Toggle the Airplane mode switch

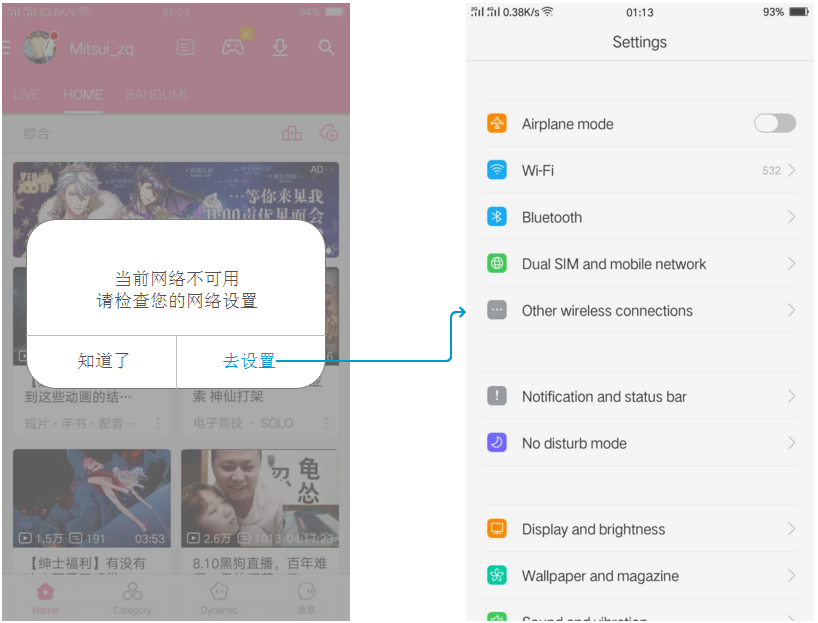774,123
